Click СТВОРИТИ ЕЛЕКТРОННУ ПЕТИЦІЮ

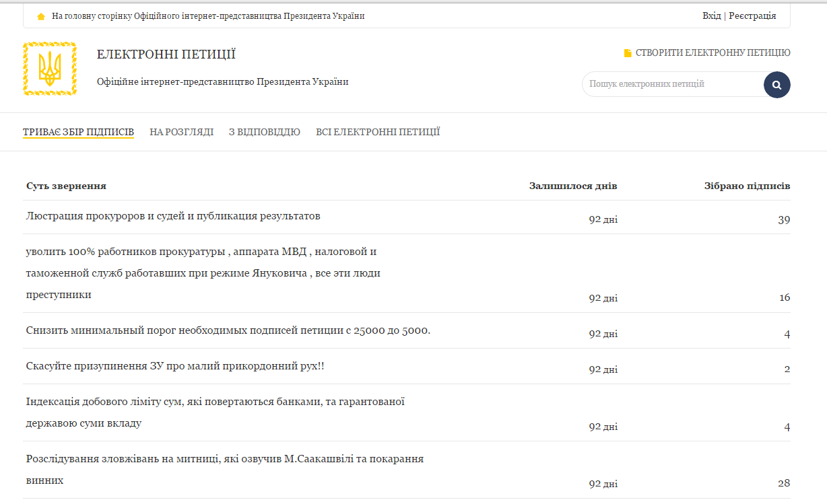click(710, 52)
